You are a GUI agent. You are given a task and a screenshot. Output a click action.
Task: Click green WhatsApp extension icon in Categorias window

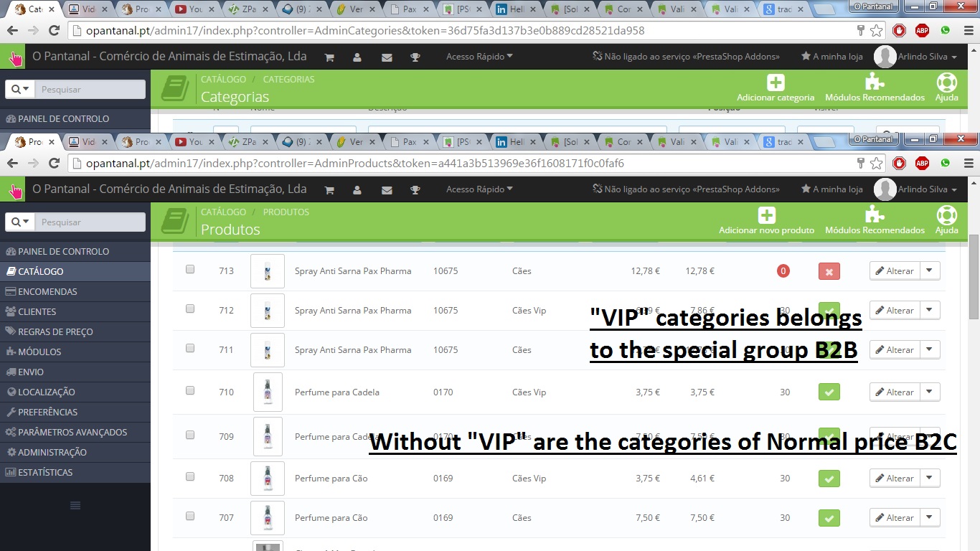point(945,31)
